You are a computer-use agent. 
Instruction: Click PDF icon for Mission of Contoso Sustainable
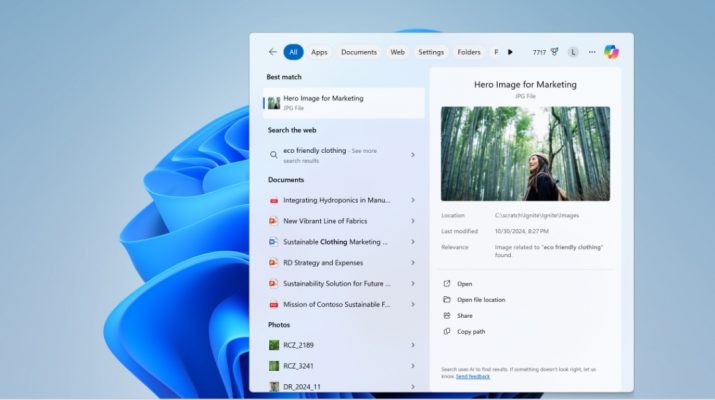click(x=274, y=304)
